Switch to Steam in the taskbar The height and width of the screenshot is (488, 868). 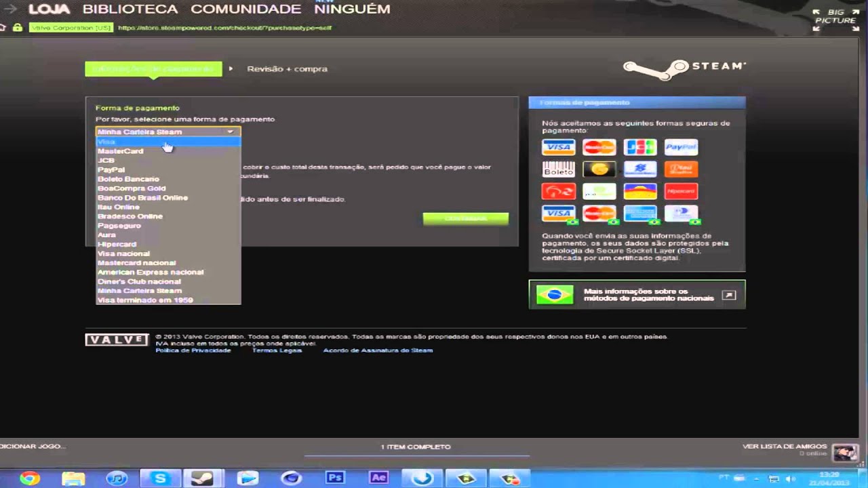pos(203,478)
